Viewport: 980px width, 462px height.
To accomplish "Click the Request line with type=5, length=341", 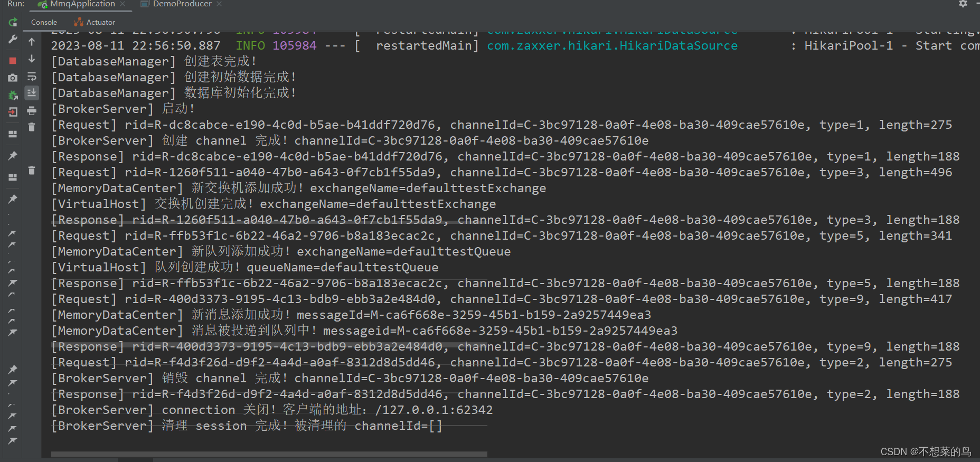I will coord(502,235).
